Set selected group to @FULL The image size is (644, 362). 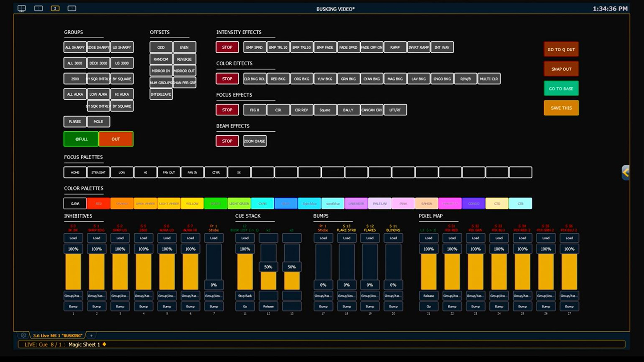(x=81, y=139)
